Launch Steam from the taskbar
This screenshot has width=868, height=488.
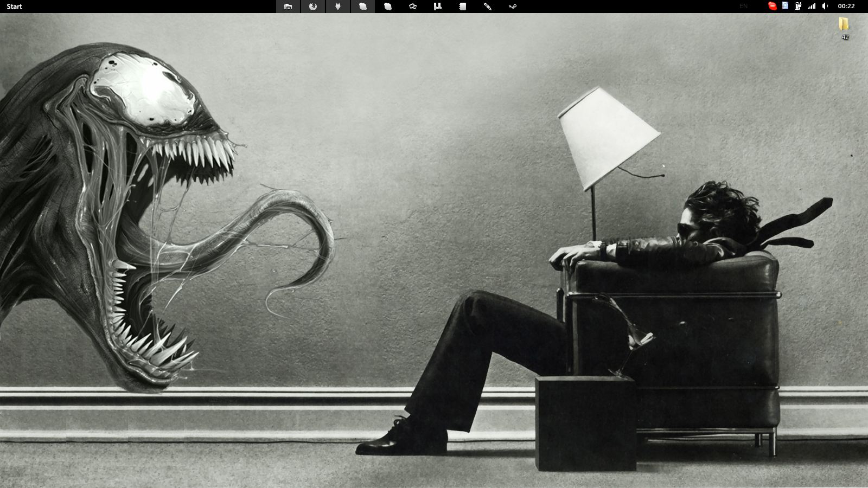(513, 7)
